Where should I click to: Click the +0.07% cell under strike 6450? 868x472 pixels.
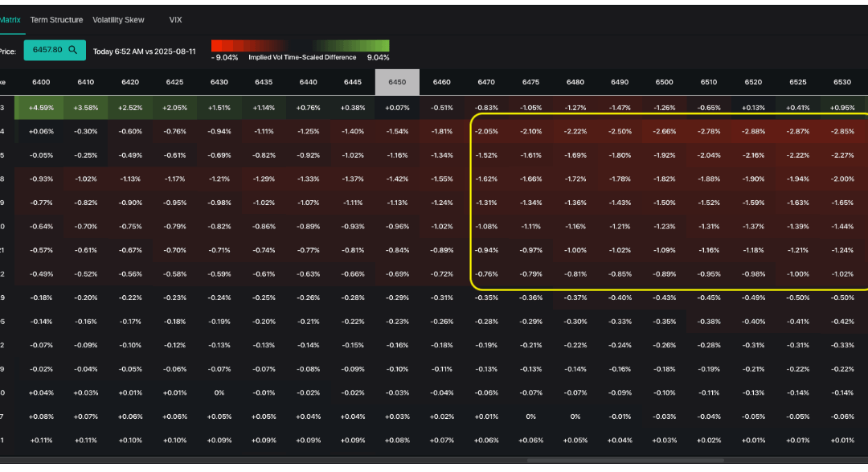click(x=397, y=107)
